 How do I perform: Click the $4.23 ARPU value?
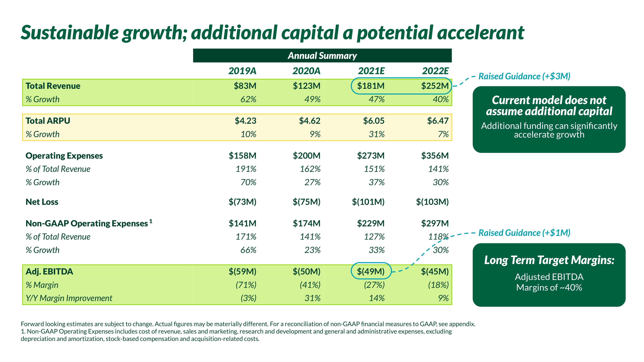(246, 121)
